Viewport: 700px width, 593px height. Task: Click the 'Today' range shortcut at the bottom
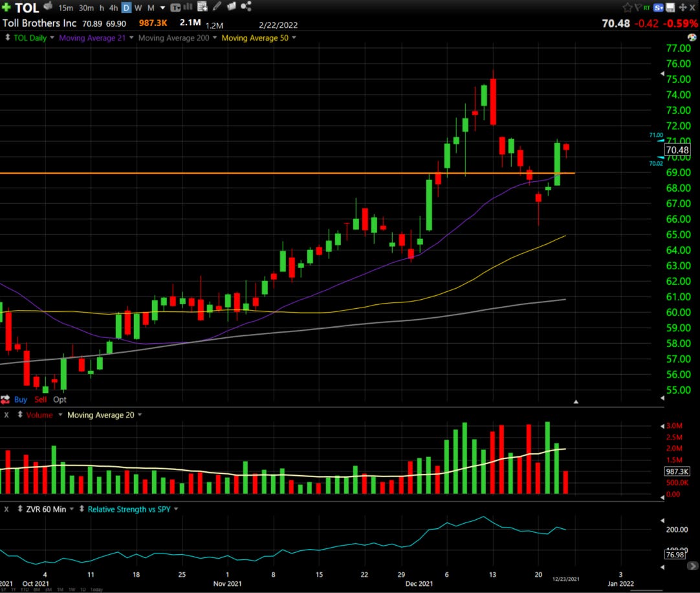click(96, 589)
